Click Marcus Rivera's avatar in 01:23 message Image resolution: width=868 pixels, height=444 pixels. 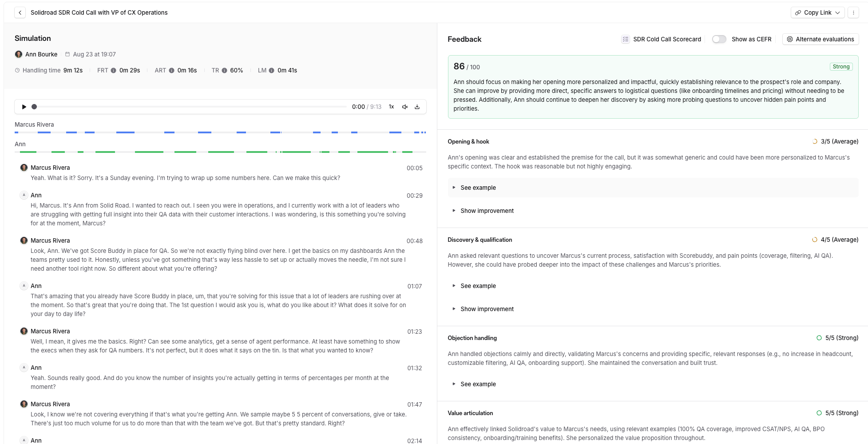24,331
